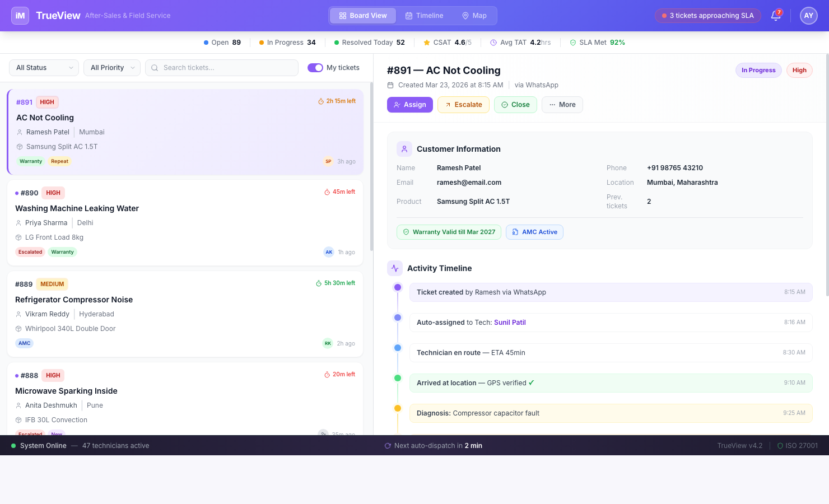Toggle off the My tickets switch
This screenshot has height=504, width=829.
click(316, 67)
